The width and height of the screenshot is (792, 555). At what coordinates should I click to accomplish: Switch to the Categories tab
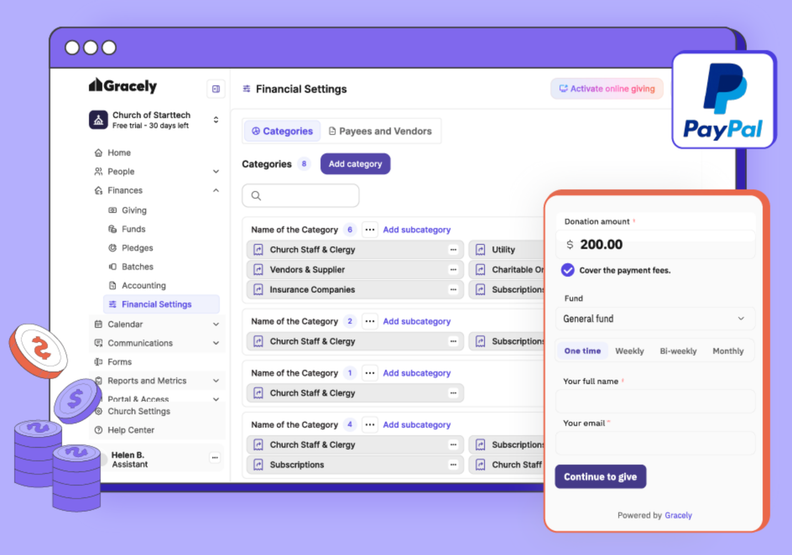[282, 131]
